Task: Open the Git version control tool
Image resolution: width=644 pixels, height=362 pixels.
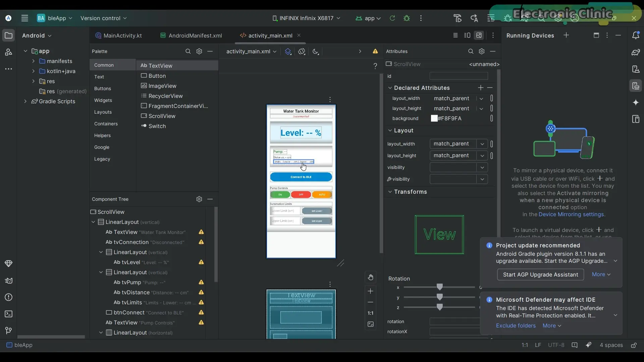Action: click(8, 331)
